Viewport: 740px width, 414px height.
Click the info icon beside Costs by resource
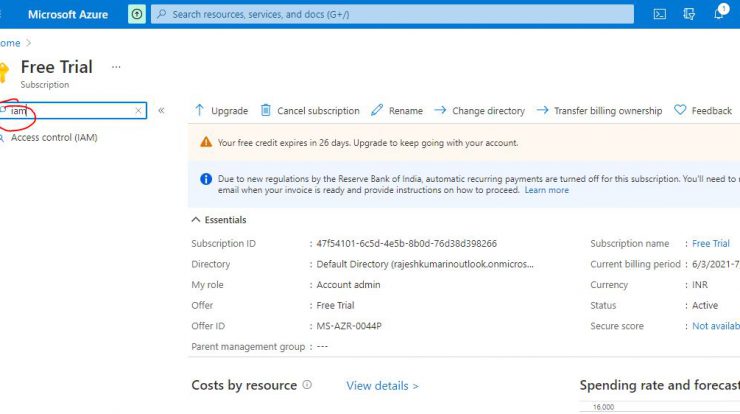[x=307, y=385]
